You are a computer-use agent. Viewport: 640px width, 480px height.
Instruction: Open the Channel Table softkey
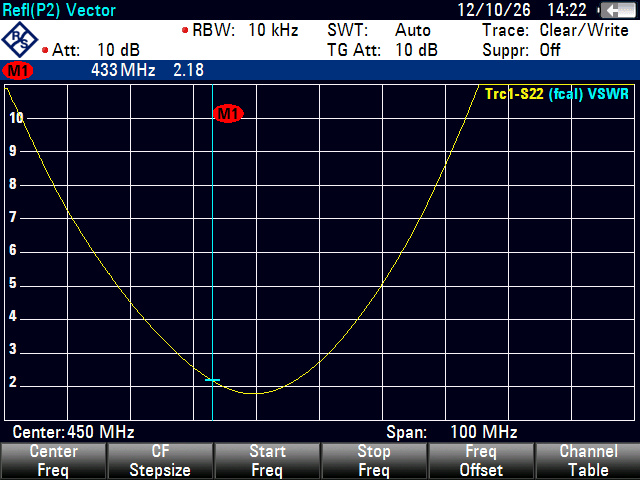pyautogui.click(x=588, y=461)
